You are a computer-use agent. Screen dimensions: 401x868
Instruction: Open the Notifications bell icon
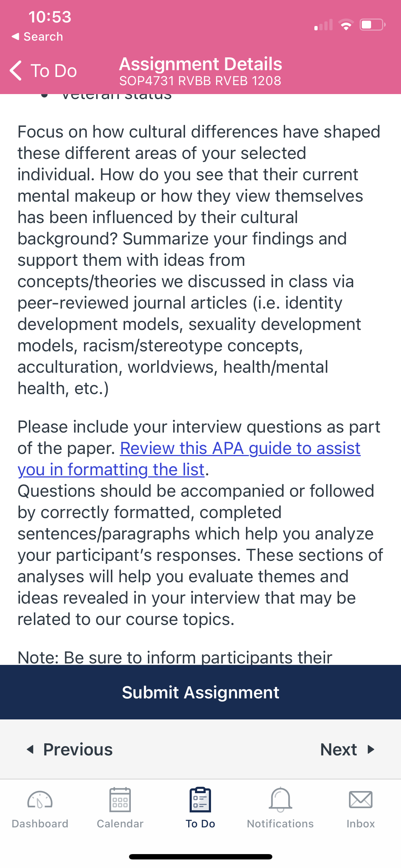click(x=281, y=800)
